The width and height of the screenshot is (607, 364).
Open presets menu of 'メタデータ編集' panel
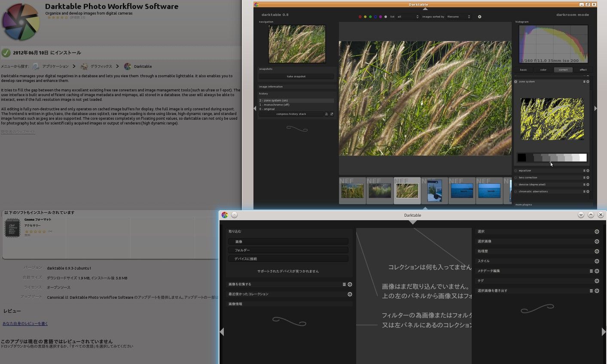[591, 271]
